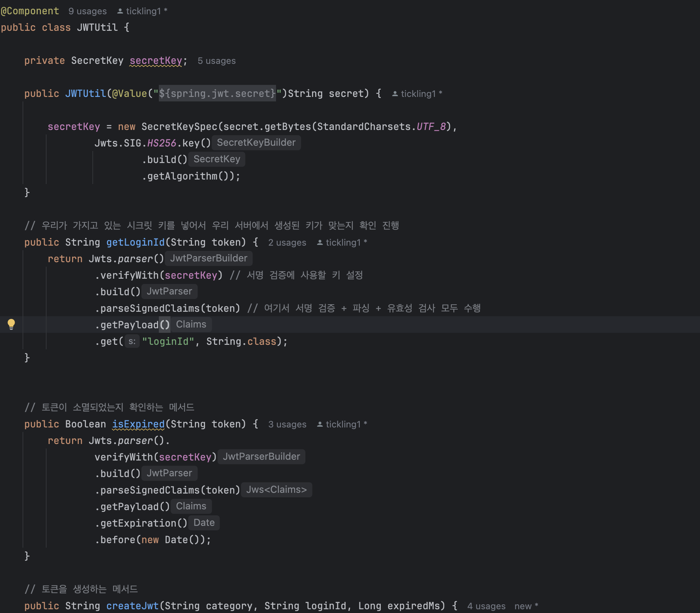Viewport: 700px width, 613px height.
Task: Click the author icon next to isExpired usages
Action: point(320,424)
